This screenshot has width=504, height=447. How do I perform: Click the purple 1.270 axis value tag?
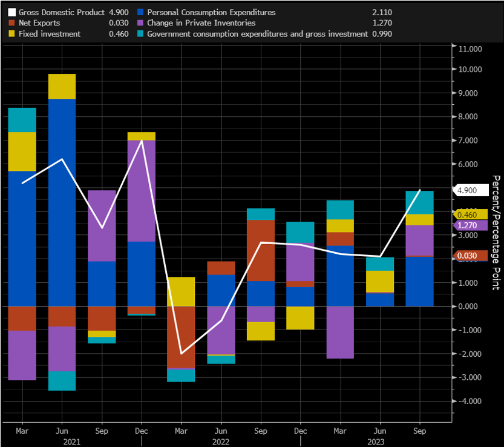(470, 225)
